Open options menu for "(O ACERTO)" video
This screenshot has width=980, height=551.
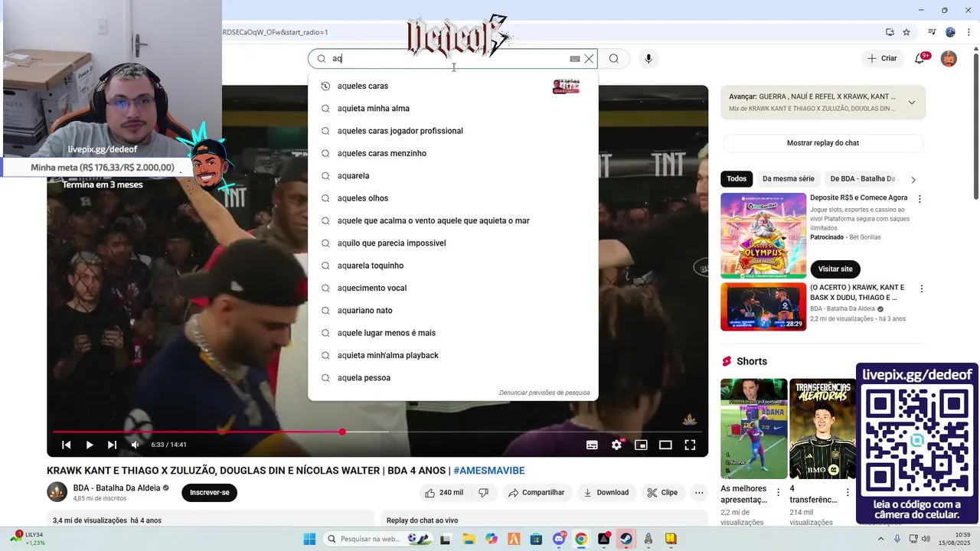point(922,289)
